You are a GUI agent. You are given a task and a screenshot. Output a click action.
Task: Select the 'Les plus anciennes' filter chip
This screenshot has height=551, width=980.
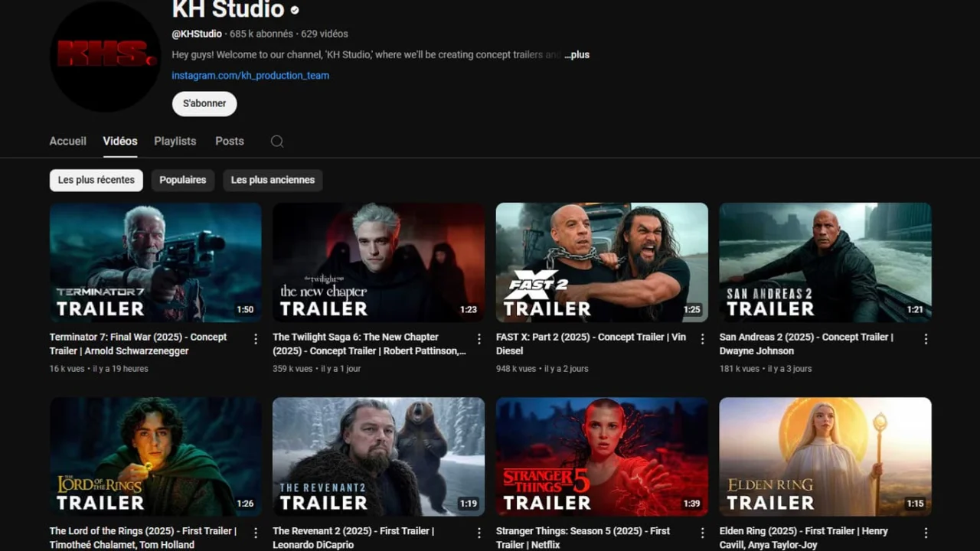click(x=273, y=180)
